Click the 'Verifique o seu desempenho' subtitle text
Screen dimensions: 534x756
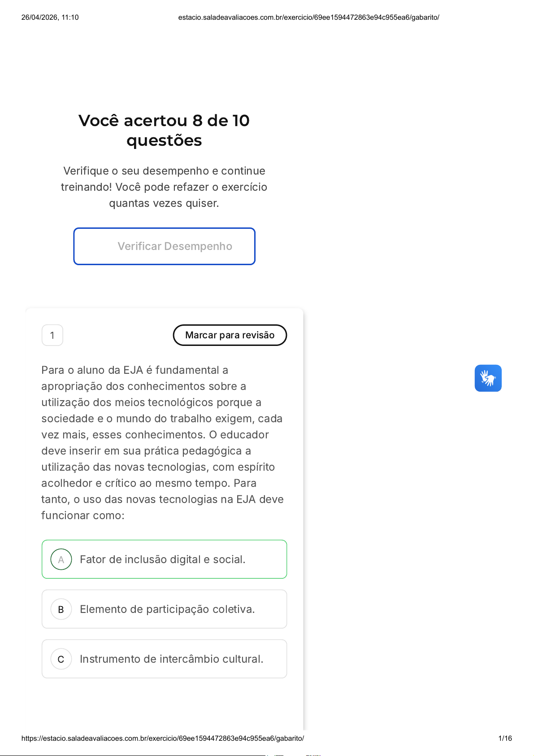tap(164, 171)
